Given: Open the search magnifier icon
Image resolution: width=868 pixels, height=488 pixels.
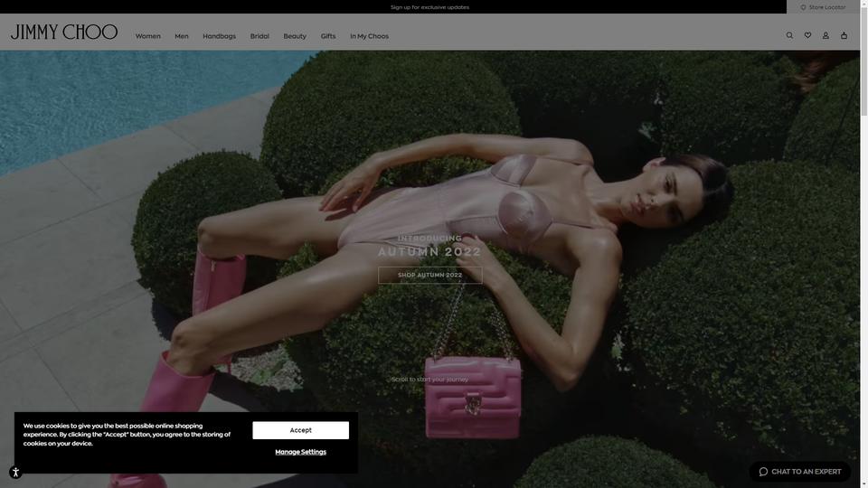Looking at the screenshot, I should coord(789,35).
